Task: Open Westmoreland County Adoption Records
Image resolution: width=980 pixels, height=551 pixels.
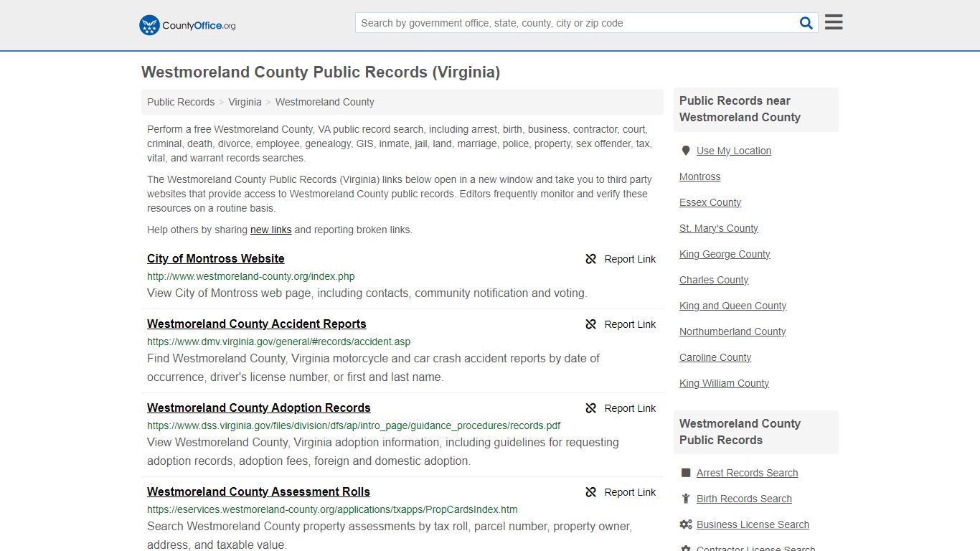Action: (259, 408)
